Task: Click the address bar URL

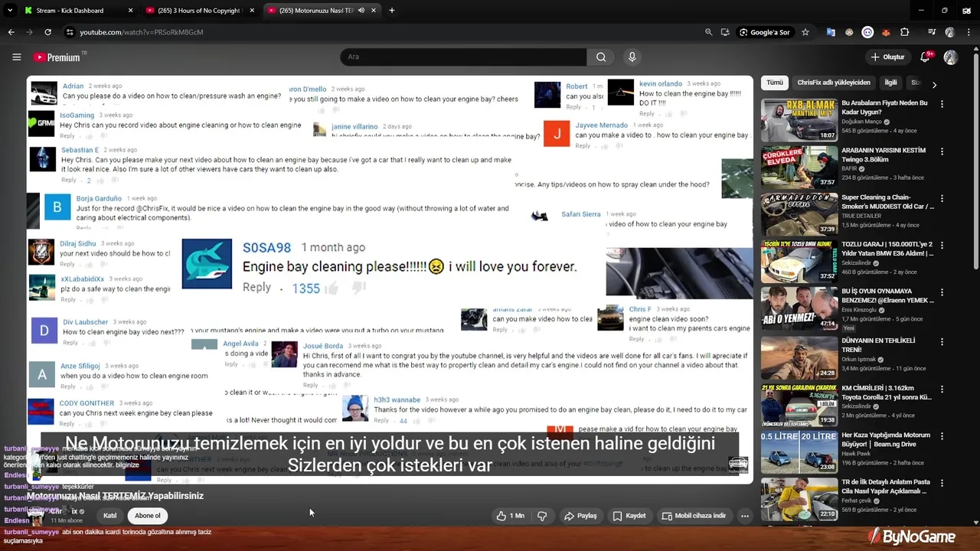Action: [141, 32]
